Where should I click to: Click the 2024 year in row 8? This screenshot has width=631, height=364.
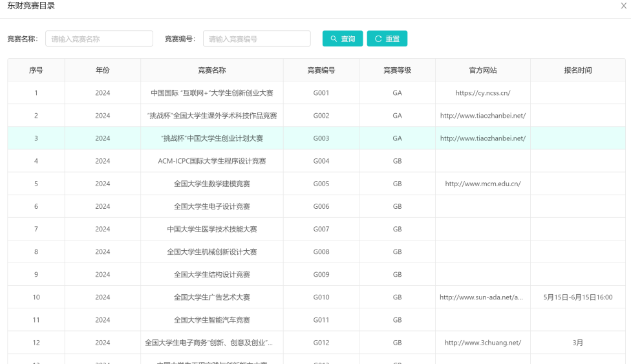tap(103, 252)
